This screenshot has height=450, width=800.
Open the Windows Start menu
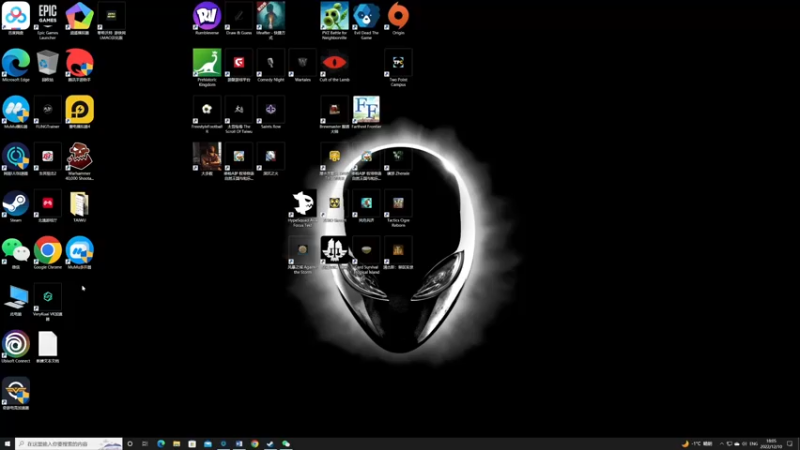tap(7, 444)
